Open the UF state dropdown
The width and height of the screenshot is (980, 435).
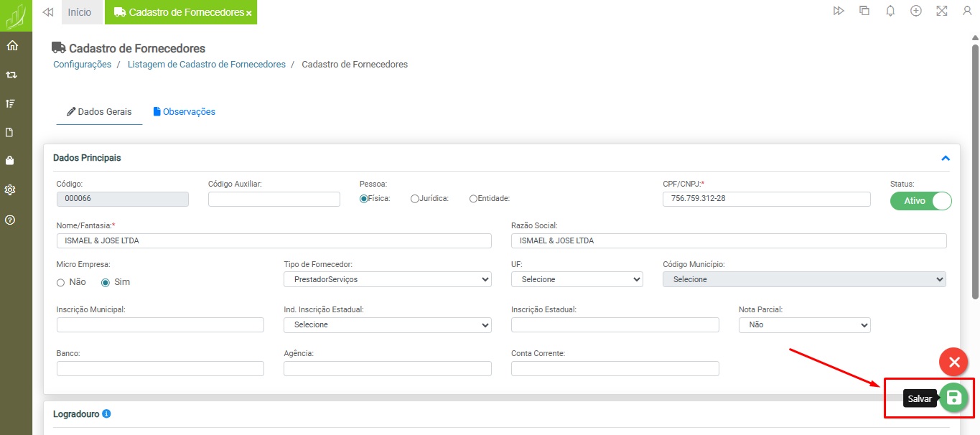point(577,279)
